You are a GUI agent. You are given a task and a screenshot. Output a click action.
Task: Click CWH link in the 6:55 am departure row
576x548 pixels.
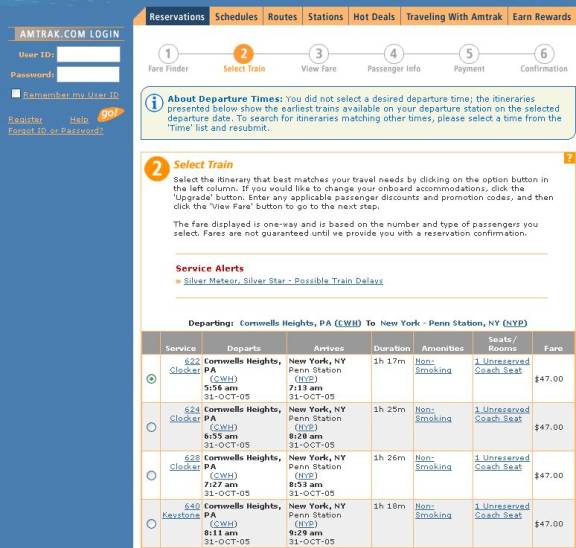(x=223, y=427)
